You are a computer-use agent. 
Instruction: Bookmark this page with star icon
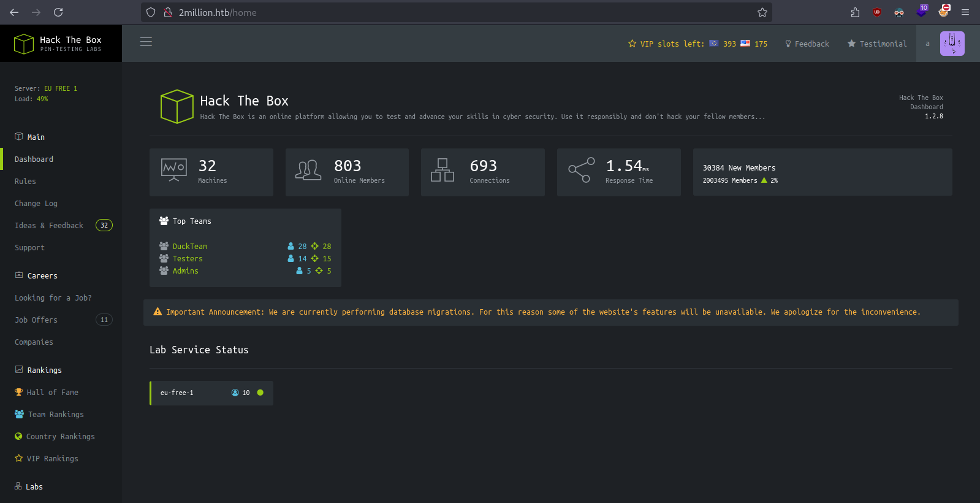[762, 12]
